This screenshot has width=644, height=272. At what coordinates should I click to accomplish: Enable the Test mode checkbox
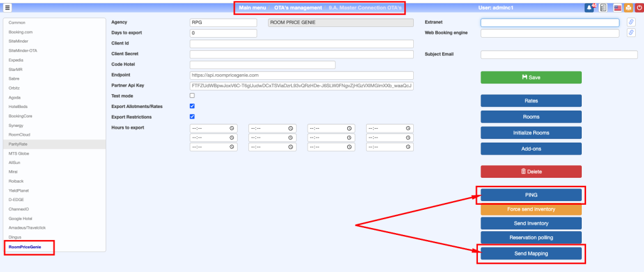point(192,95)
